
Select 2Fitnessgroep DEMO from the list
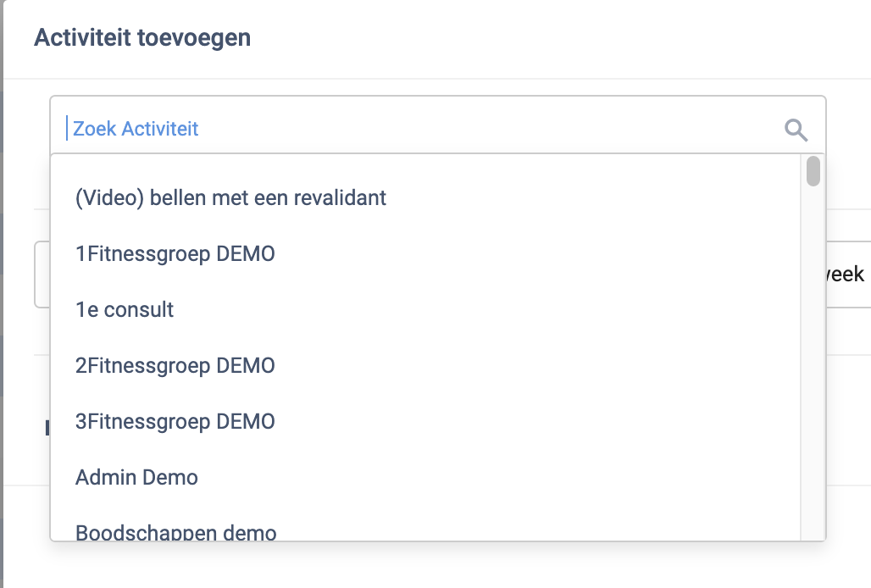point(175,366)
